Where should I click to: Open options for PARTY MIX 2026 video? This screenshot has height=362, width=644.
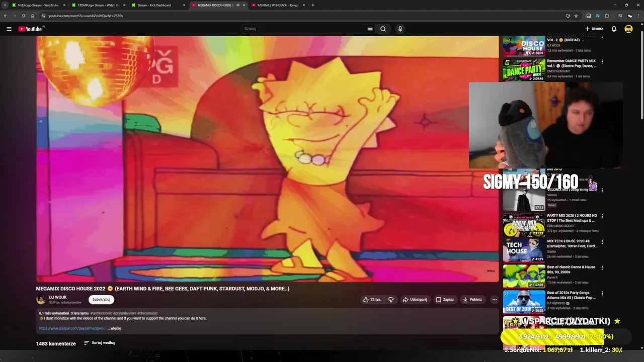click(602, 216)
